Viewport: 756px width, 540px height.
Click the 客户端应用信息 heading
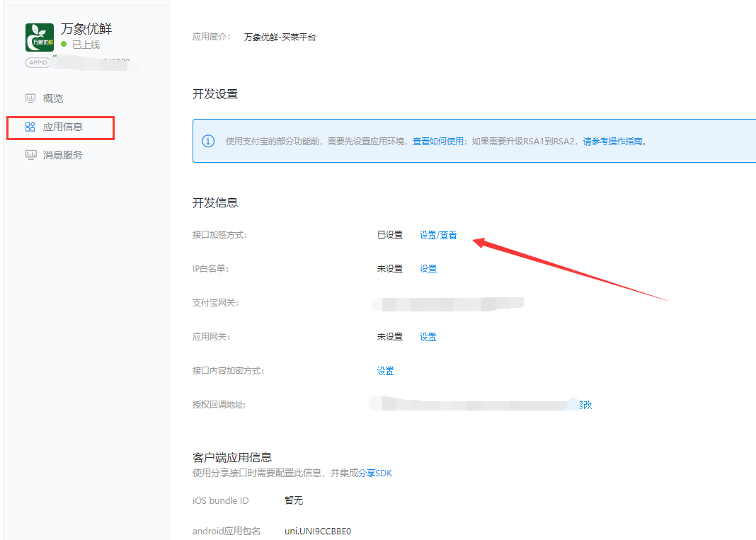(232, 457)
